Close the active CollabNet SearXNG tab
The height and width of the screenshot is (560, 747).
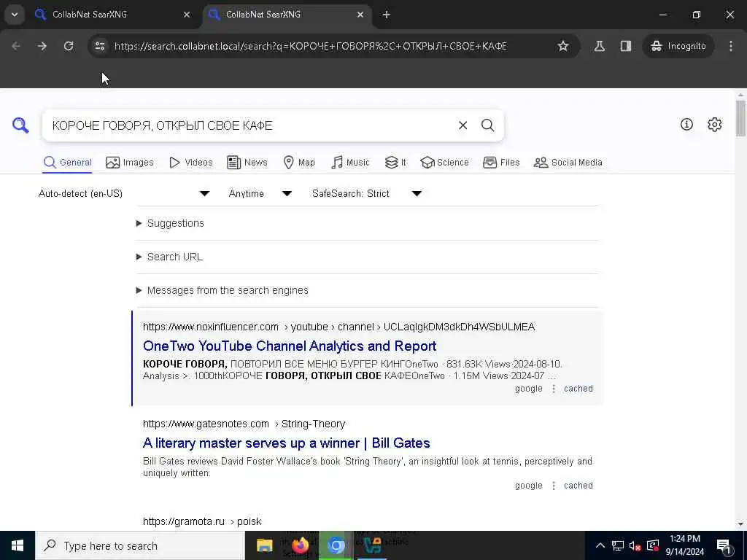point(360,15)
